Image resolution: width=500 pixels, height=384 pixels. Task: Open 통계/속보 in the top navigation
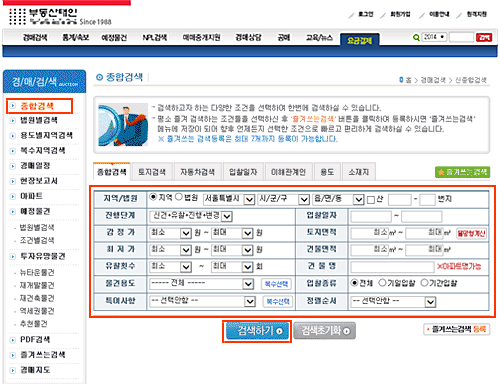(76, 38)
